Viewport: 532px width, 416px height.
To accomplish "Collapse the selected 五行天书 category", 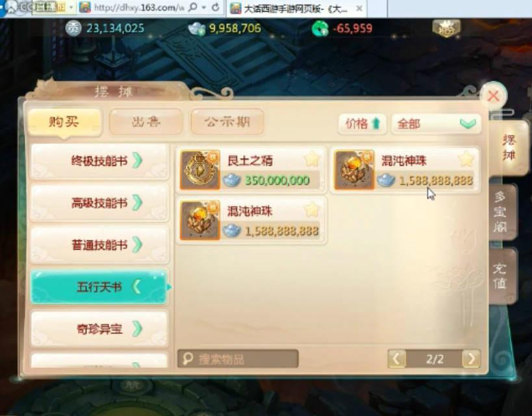I will pos(99,287).
